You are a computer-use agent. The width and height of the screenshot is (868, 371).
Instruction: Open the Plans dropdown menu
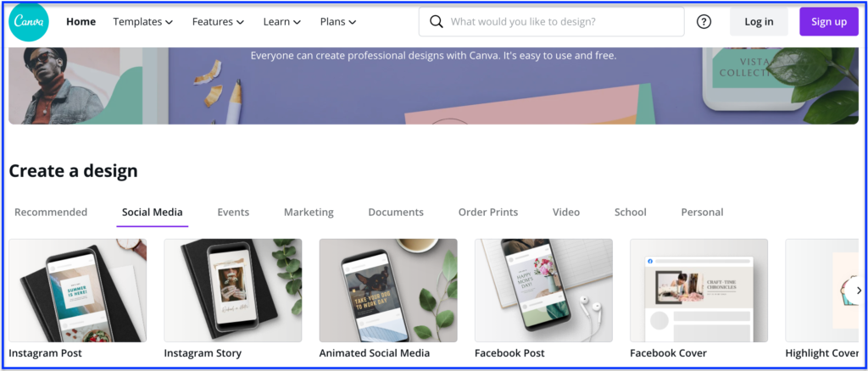click(337, 22)
